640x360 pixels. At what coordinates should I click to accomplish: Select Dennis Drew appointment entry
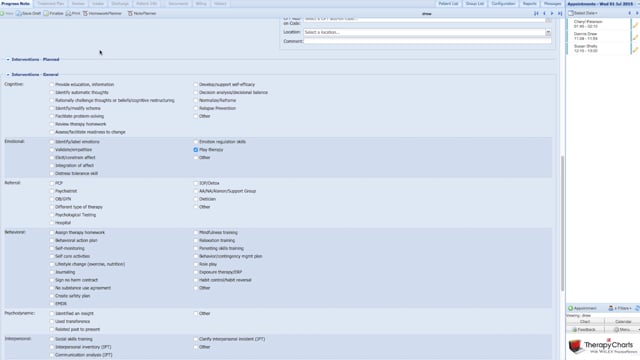click(599, 36)
